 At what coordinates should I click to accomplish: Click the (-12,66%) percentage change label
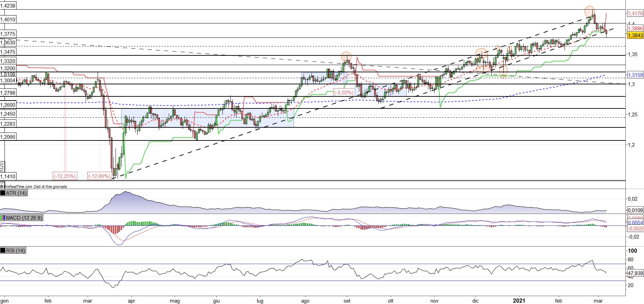click(x=99, y=176)
